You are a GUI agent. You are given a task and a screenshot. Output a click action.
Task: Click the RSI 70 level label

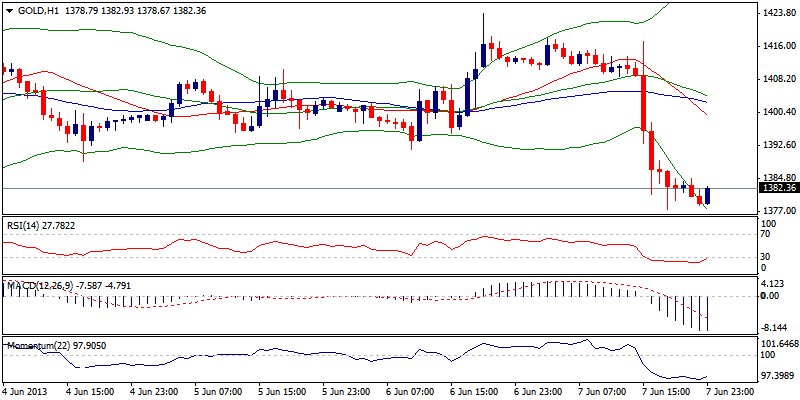tap(765, 233)
